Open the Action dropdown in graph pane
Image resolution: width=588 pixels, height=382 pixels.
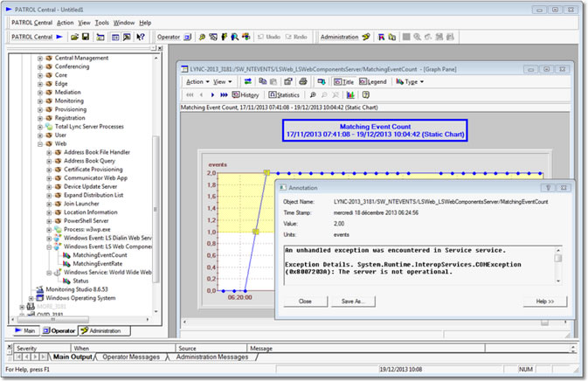point(195,81)
